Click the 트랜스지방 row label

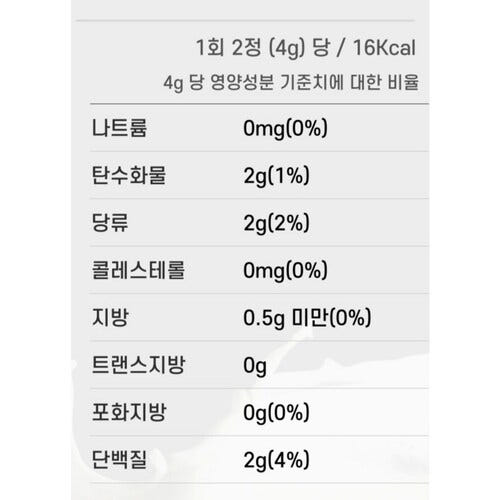coord(138,365)
